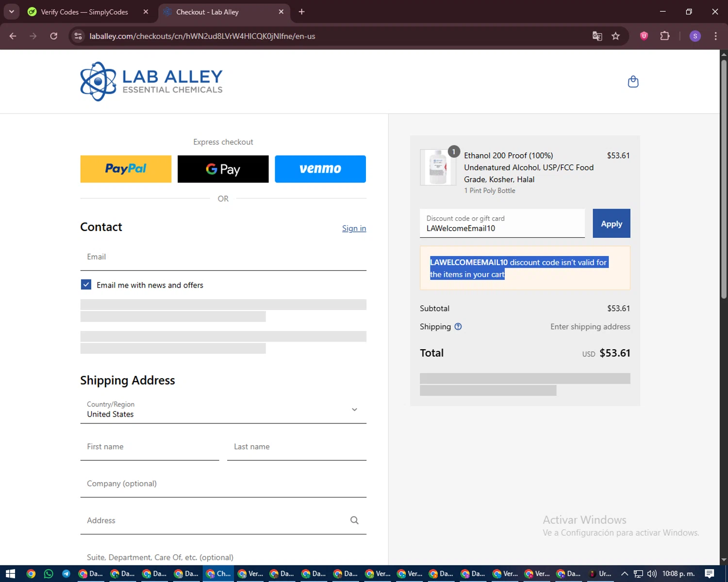Open the shopping bag cart icon
The width and height of the screenshot is (728, 582).
pos(633,81)
